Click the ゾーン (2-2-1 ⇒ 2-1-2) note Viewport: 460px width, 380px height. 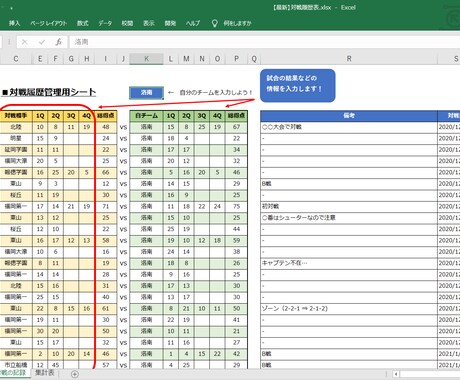(x=349, y=308)
